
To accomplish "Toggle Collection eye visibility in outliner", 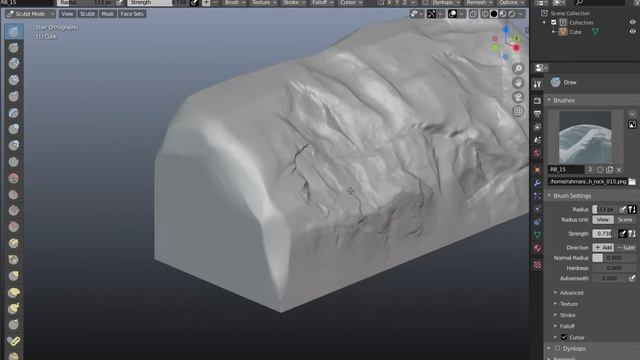I will (x=632, y=22).
